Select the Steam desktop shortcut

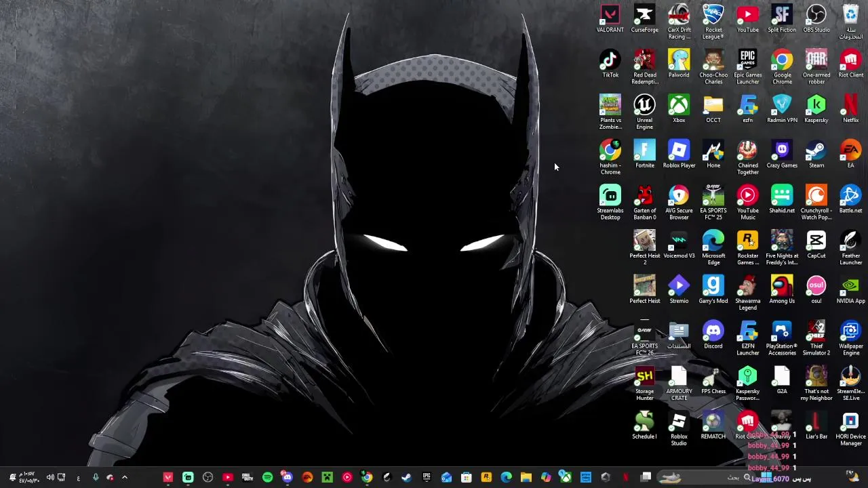tap(816, 155)
